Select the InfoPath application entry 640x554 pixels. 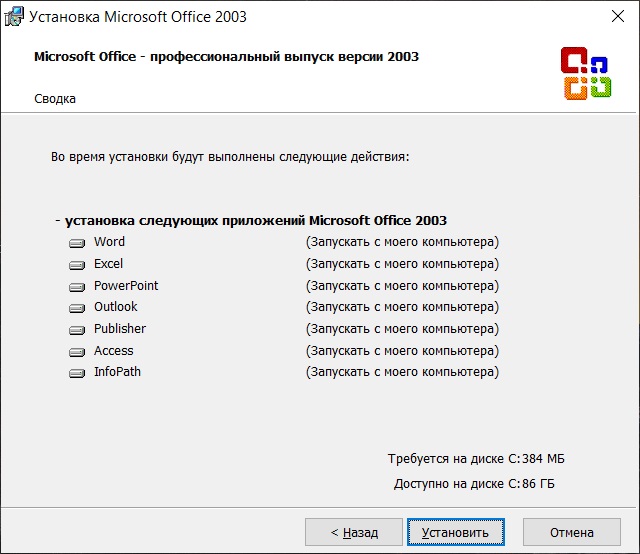click(117, 372)
